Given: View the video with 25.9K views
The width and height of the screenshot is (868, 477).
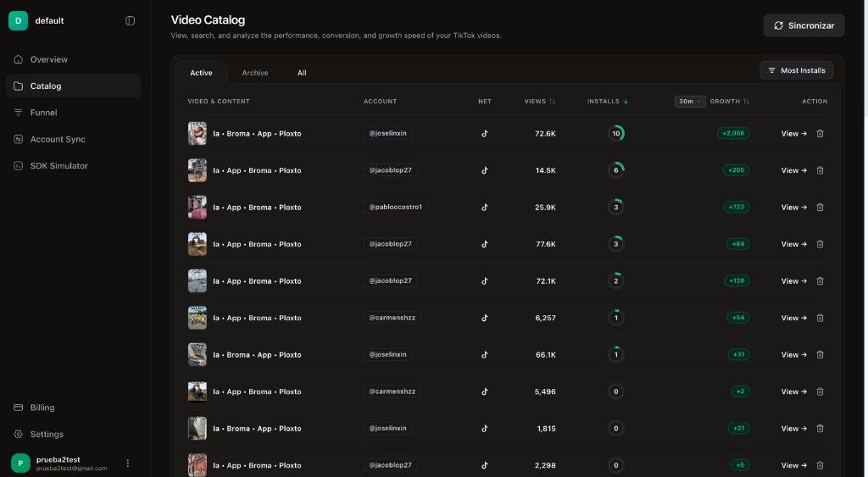Looking at the screenshot, I should (793, 207).
